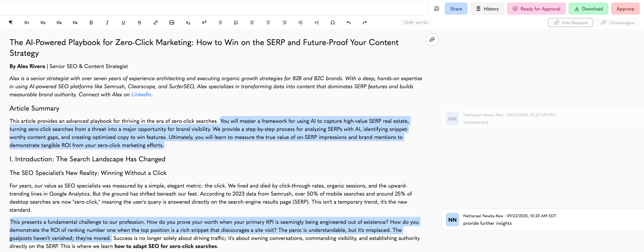The height and width of the screenshot is (252, 644).
Task: Click the Share button
Action: click(456, 9)
